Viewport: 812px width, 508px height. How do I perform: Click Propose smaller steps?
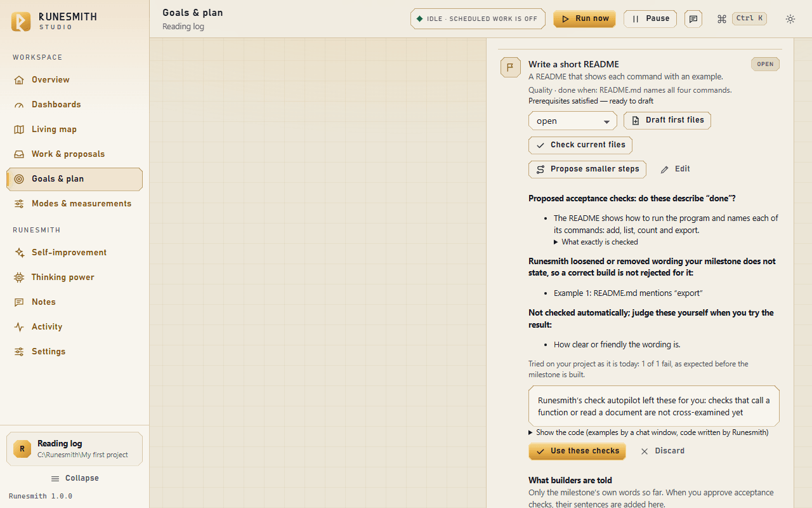587,170
